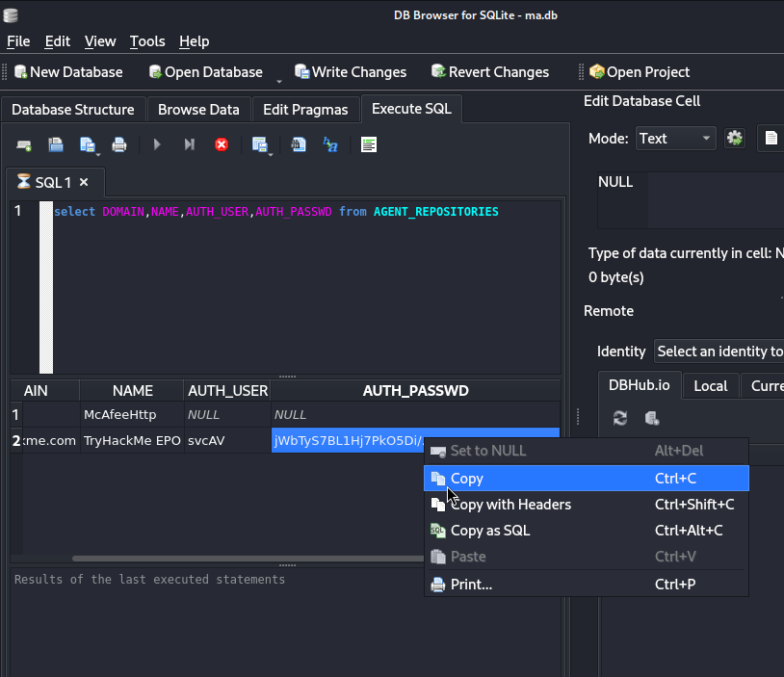Click Open Project toolbar button
784x677 pixels.
tap(640, 72)
